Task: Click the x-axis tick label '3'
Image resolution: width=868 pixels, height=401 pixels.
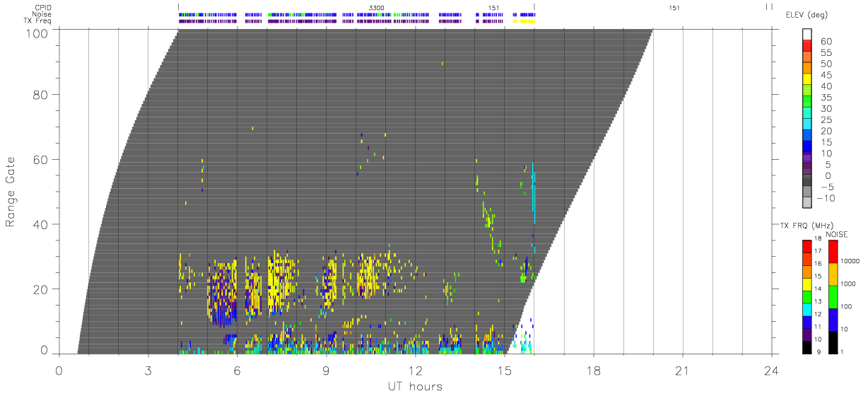Action: [x=148, y=370]
